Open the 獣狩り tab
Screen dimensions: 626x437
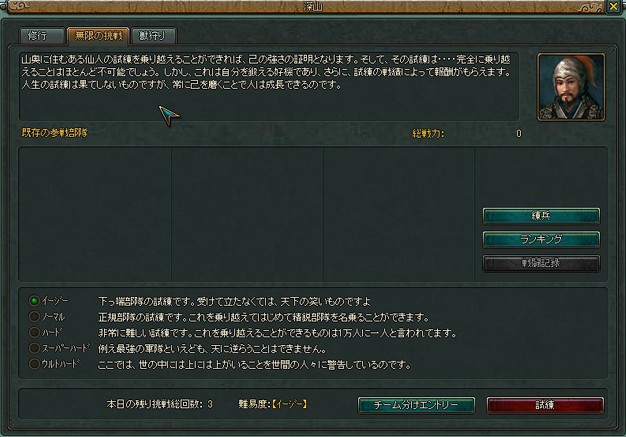pyautogui.click(x=153, y=36)
